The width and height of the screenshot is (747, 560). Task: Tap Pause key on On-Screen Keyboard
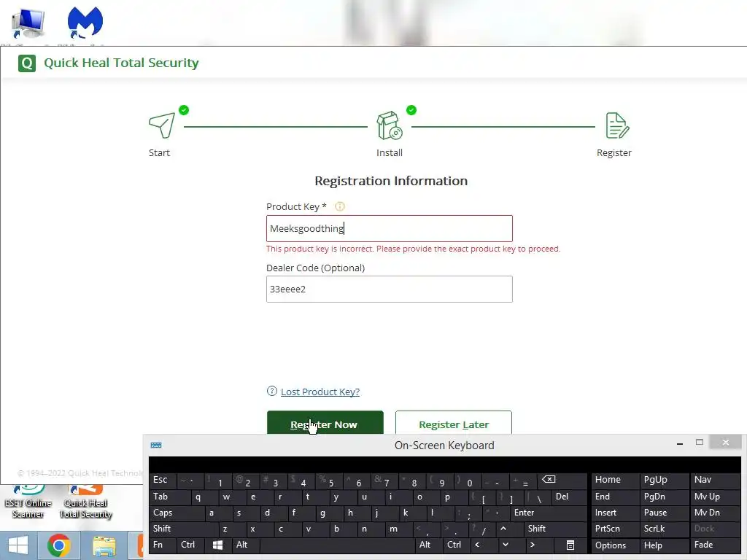click(664, 513)
